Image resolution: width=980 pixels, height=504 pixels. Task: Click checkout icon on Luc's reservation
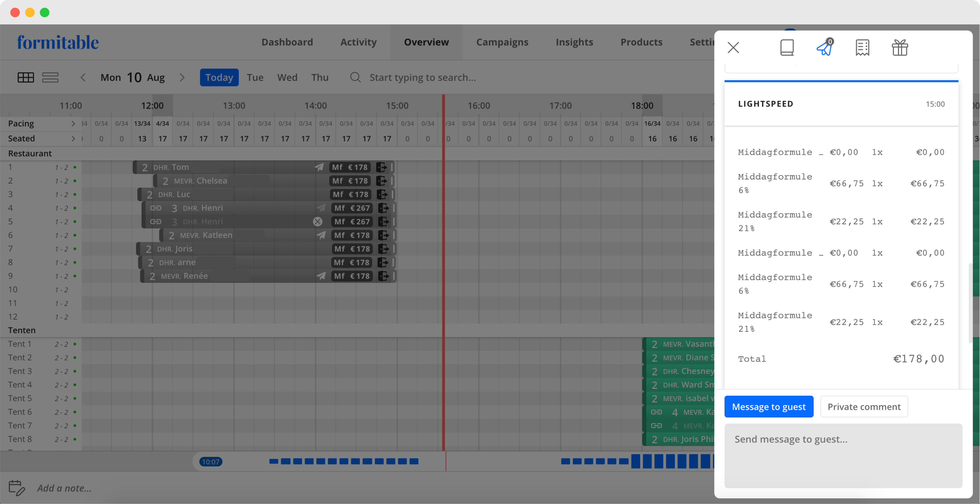coord(382,194)
